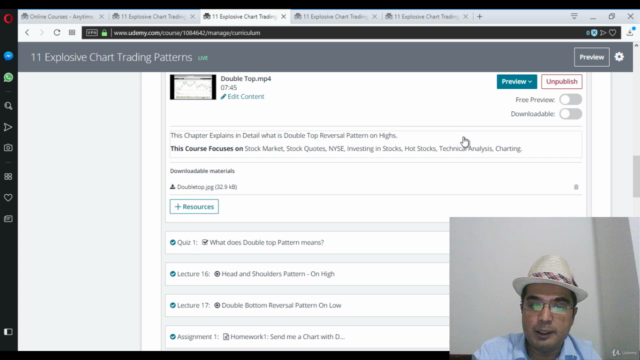Send page to My Flow
Image resolution: width=640 pixels, height=360 pixels.
[x=603, y=33]
